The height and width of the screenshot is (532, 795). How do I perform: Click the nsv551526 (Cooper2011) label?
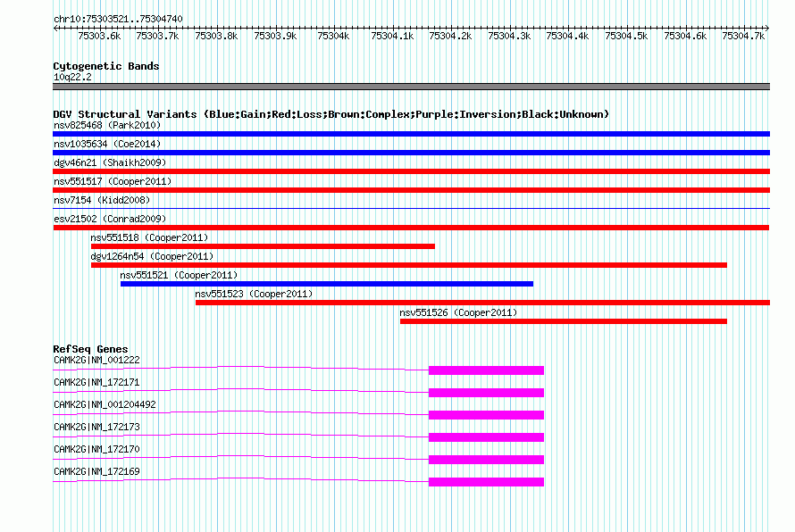click(458, 312)
